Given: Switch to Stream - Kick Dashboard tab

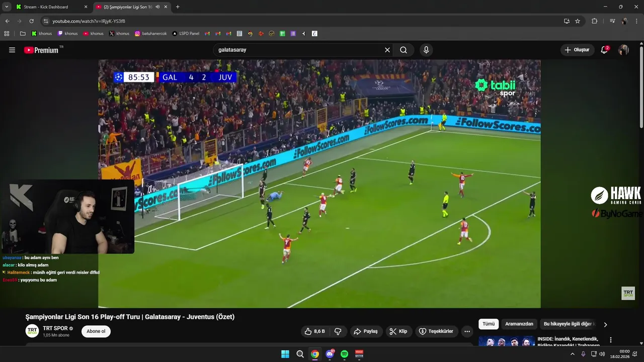Looking at the screenshot, I should pos(51,7).
